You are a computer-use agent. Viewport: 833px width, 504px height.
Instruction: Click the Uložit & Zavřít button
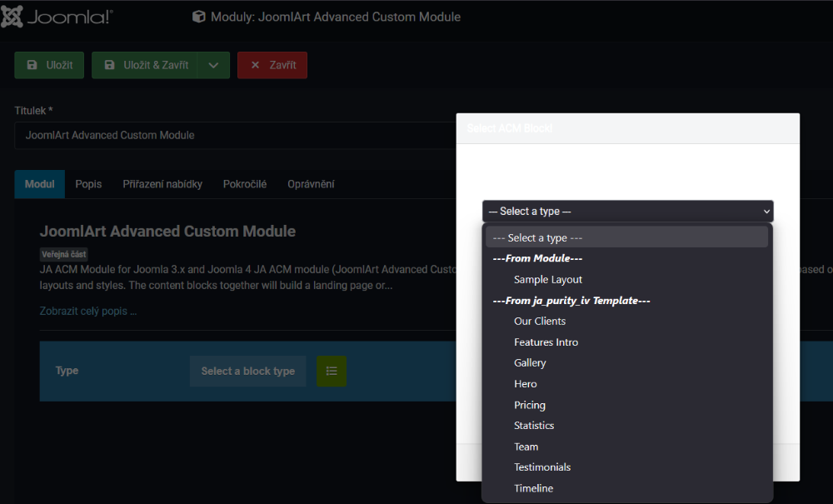pyautogui.click(x=146, y=65)
